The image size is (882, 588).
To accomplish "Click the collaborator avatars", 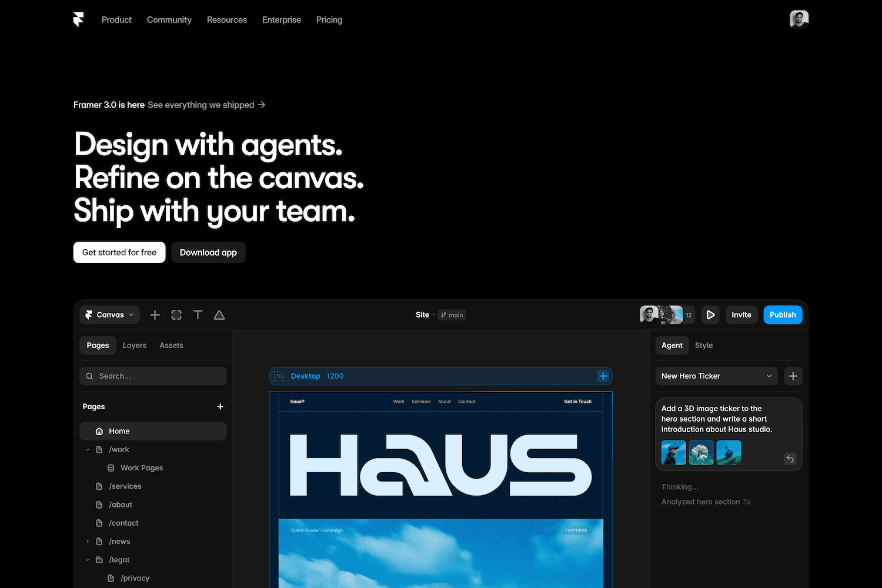I will pos(661,315).
